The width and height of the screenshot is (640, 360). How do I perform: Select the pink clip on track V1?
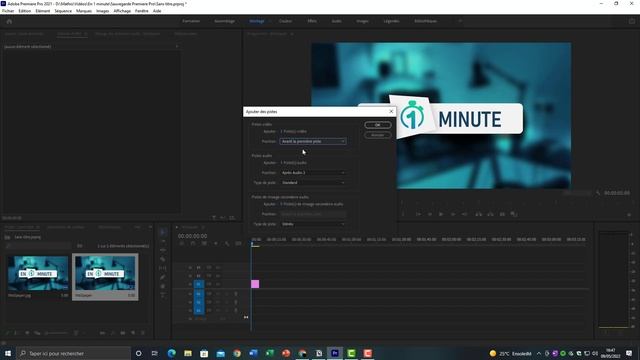(255, 284)
